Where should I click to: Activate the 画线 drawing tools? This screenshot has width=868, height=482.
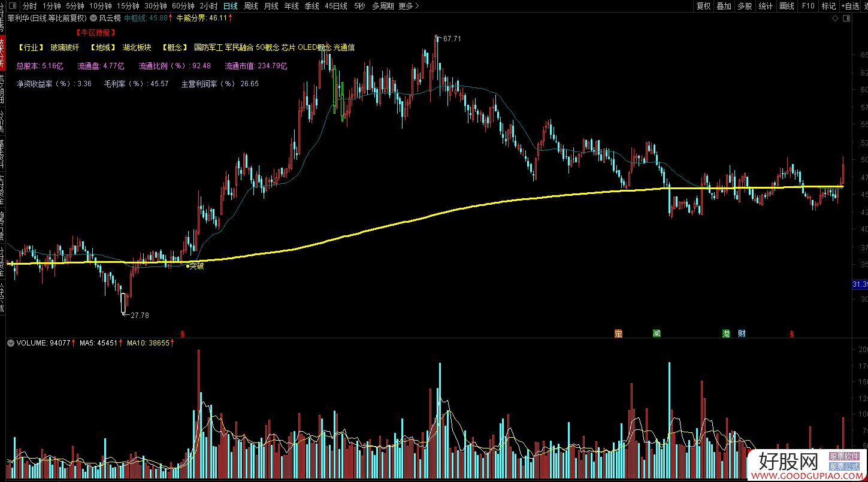[787, 6]
